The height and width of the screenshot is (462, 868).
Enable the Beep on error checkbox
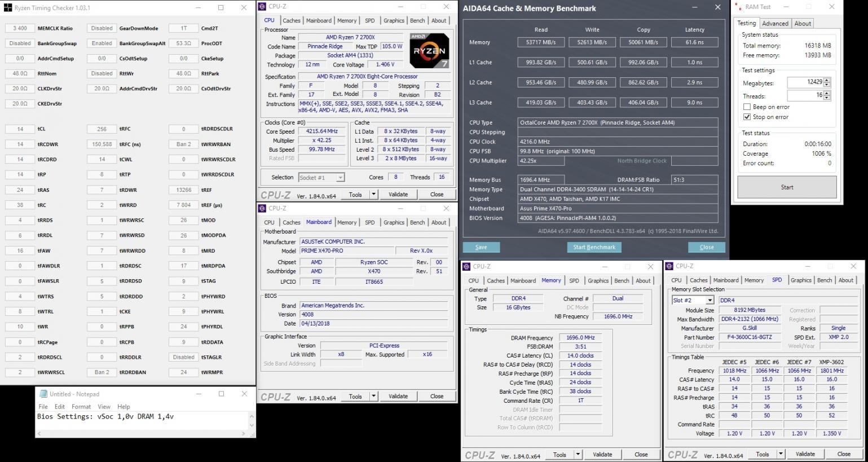pyautogui.click(x=747, y=107)
